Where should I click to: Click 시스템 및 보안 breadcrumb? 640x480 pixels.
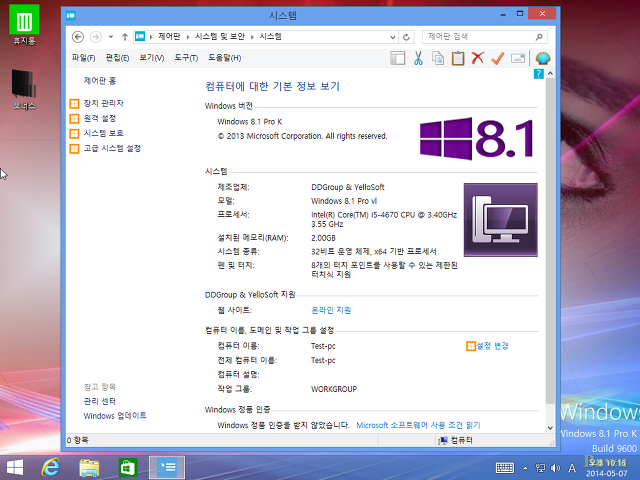click(220, 37)
